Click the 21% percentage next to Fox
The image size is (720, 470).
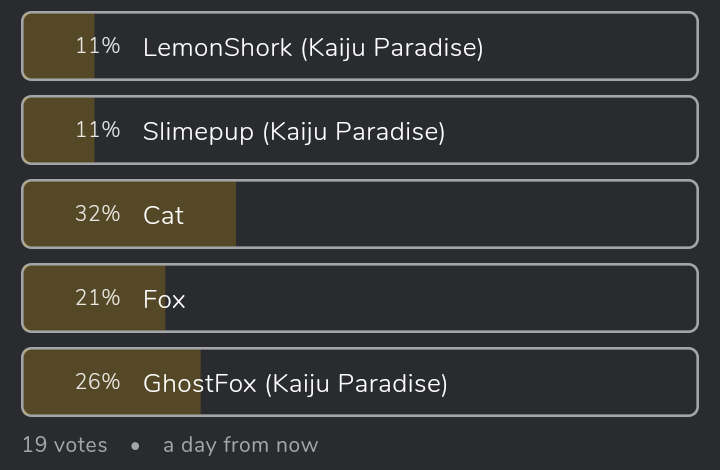(x=98, y=298)
